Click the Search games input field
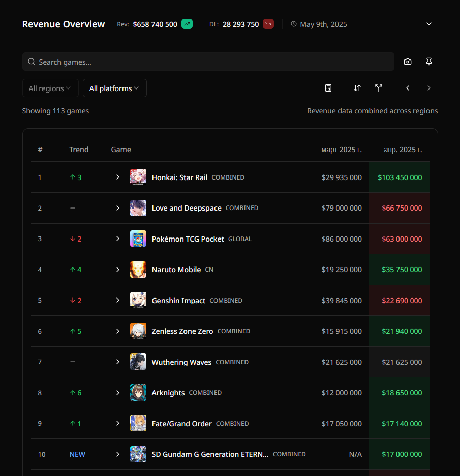460x476 pixels. point(208,62)
